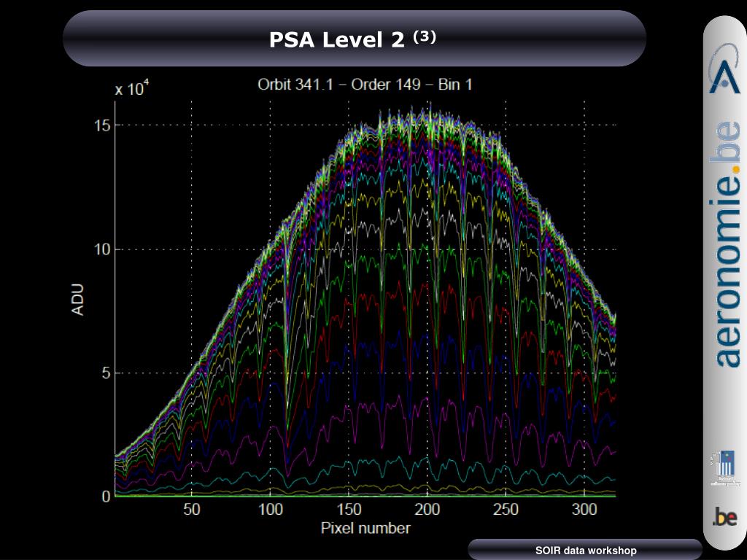This screenshot has width=747, height=560.
Task: Click the '.be' logo in the sidebar
Action: (x=724, y=517)
